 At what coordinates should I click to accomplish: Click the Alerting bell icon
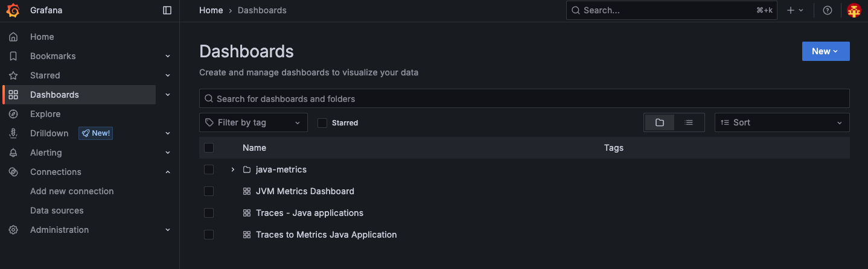[13, 153]
